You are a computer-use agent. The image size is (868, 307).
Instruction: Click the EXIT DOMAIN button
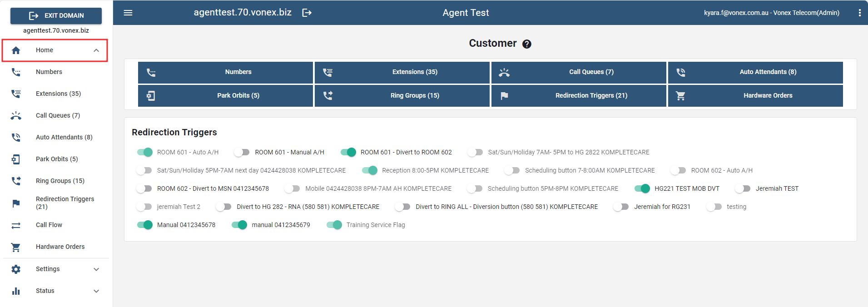56,15
